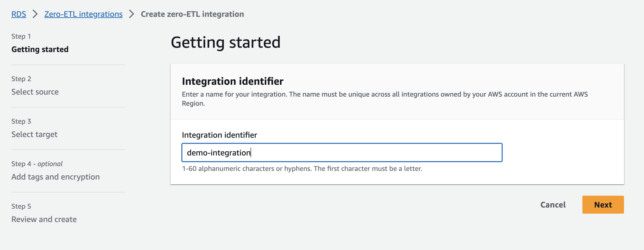
Task: Go to the Select source step
Action: pos(35,92)
